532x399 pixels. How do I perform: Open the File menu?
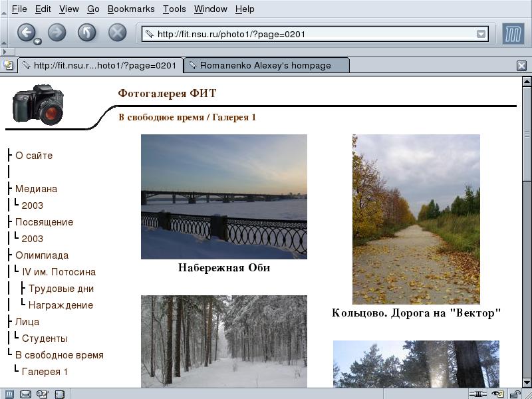point(19,9)
